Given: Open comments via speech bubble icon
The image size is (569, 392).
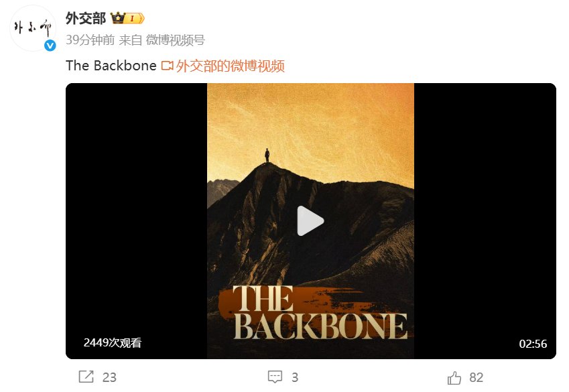Looking at the screenshot, I should (x=275, y=377).
